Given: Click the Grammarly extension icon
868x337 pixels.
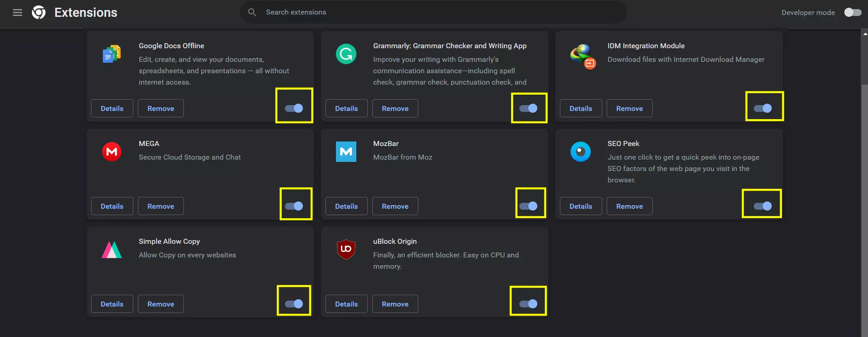Looking at the screenshot, I should (x=346, y=54).
